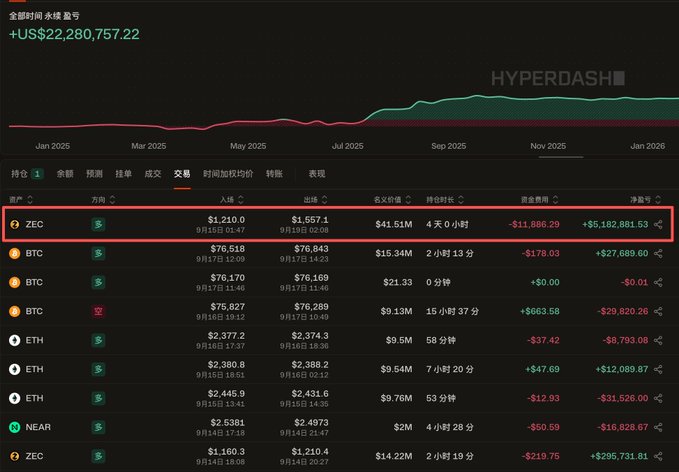Switch to the 余额 tab
679x472 pixels.
tap(65, 174)
